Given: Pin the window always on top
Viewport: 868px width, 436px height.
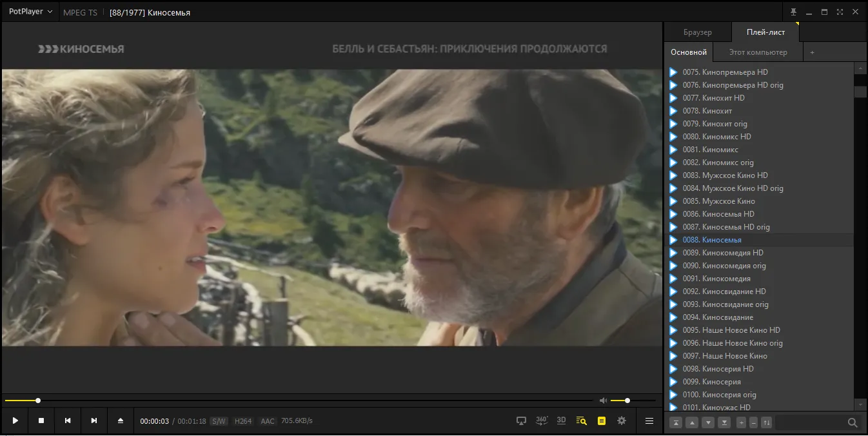Looking at the screenshot, I should coord(793,12).
